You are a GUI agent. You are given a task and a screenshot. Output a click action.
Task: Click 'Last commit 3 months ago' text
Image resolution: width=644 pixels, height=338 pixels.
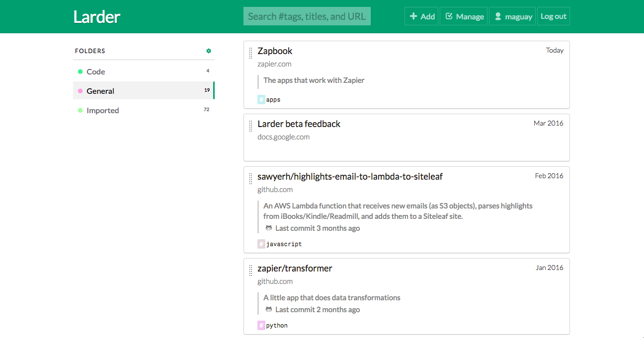pyautogui.click(x=318, y=228)
